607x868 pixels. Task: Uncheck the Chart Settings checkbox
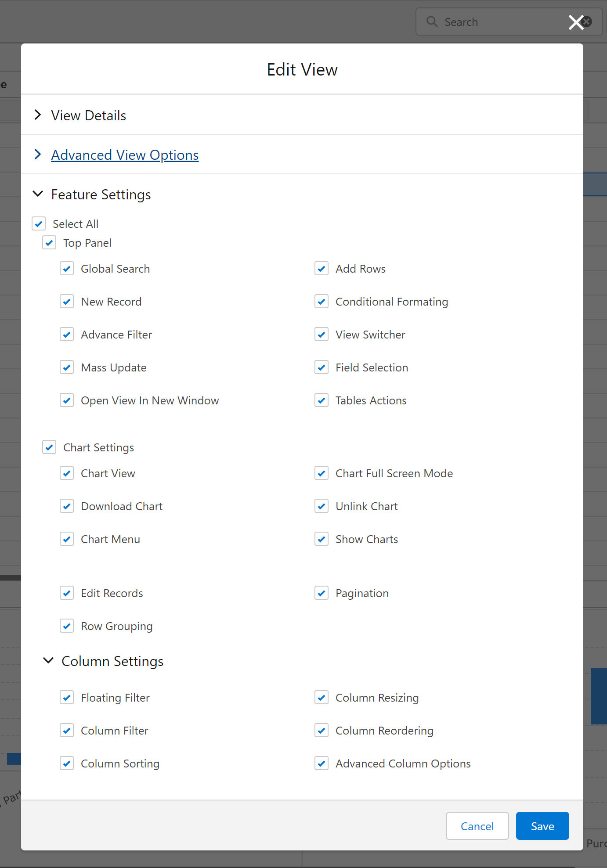(49, 447)
